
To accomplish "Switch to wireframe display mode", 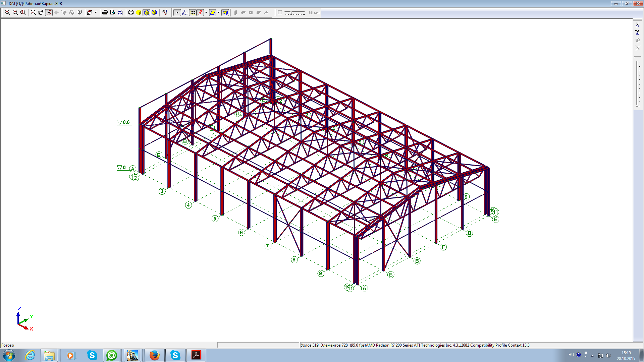I will pos(131,12).
